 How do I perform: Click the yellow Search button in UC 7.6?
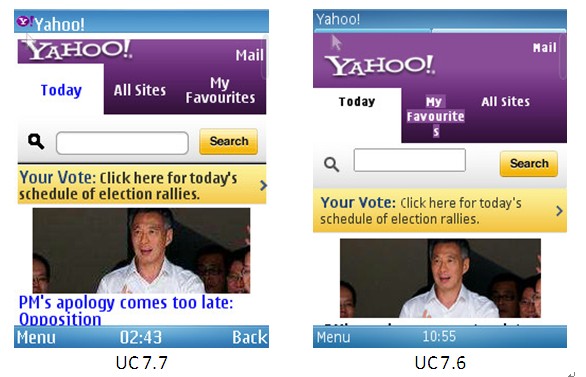(x=529, y=164)
